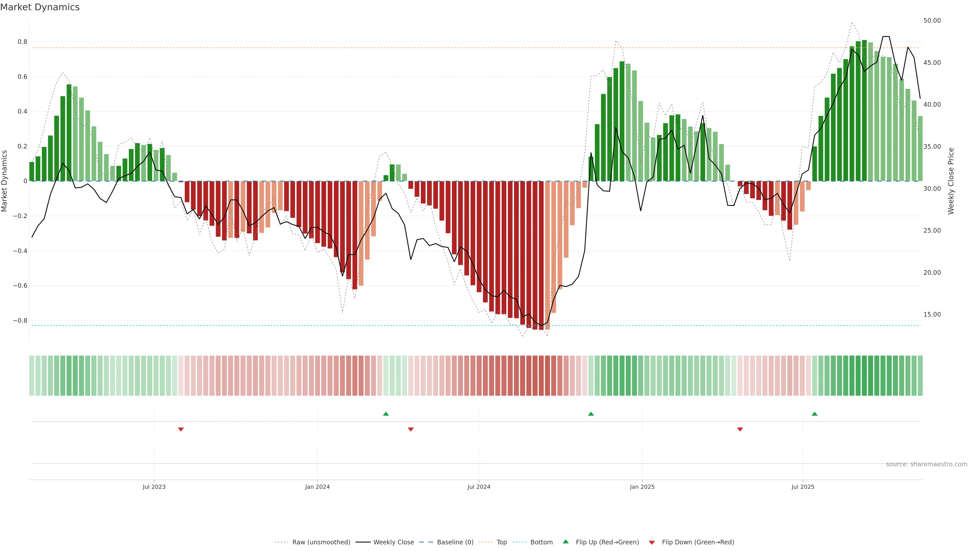
Task: Click the Flip Down marker just after Jul 2023
Action: (181, 429)
